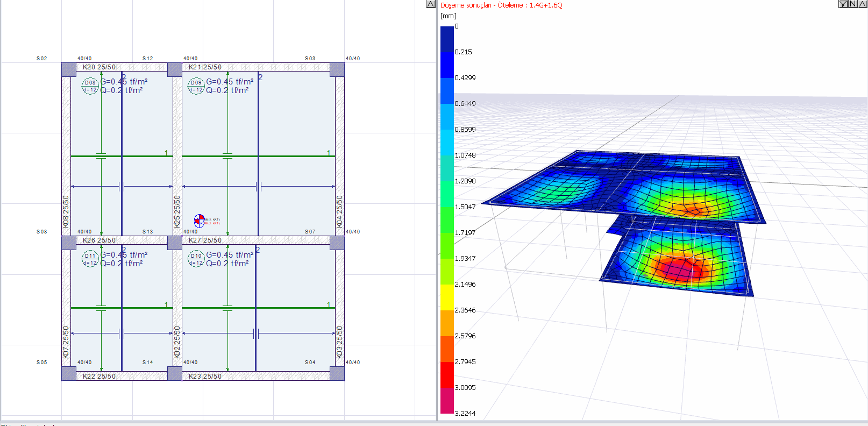Select beam label K23 25/50
The height and width of the screenshot is (426, 868).
point(205,377)
